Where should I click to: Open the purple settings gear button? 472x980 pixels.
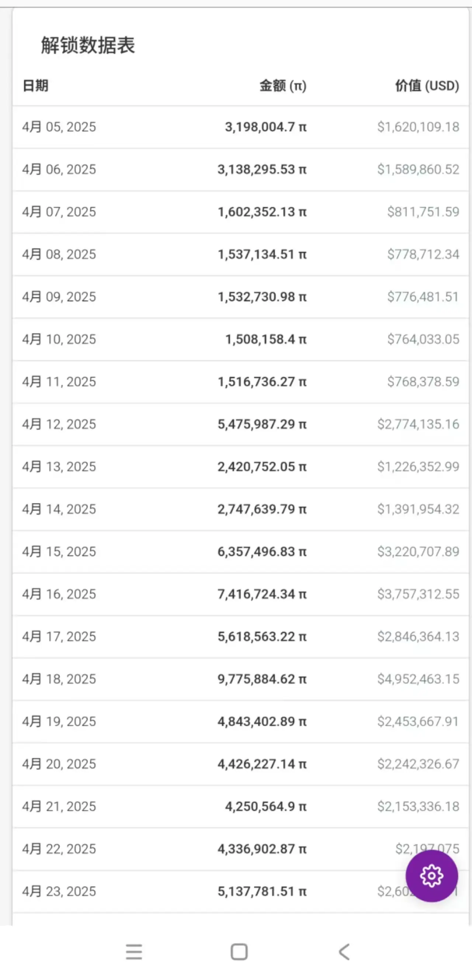click(431, 876)
